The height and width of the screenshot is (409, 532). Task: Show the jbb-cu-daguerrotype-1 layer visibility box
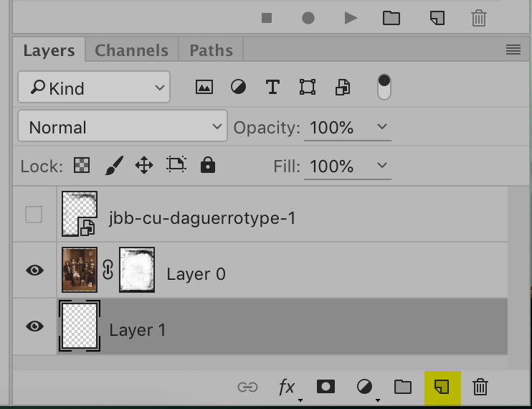[34, 214]
